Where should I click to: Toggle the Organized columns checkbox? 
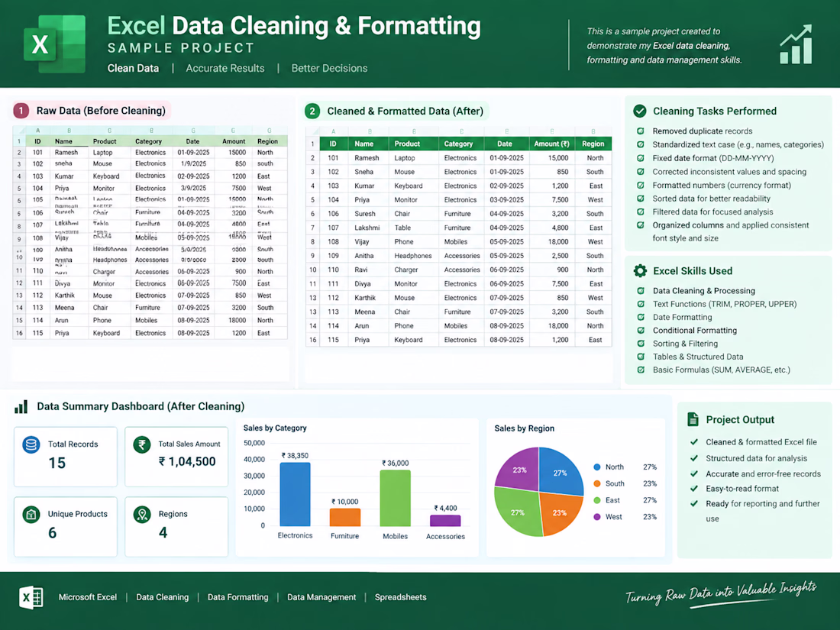[641, 225]
